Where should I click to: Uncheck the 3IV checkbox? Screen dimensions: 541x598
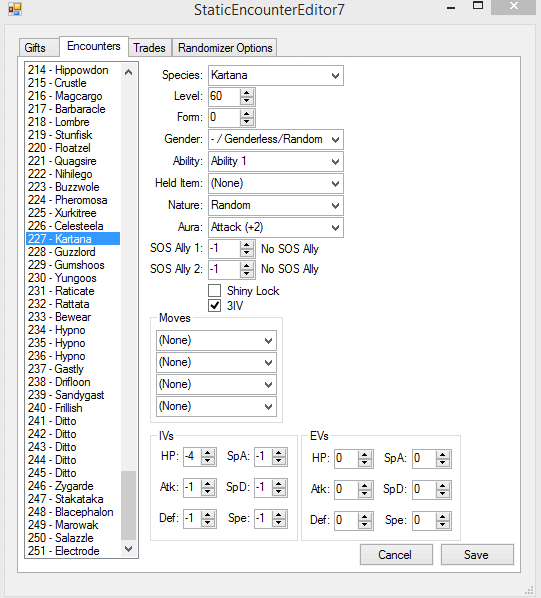click(215, 305)
